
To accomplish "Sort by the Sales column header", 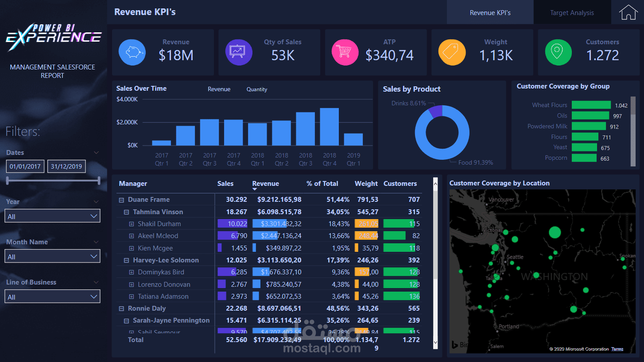I will [x=225, y=184].
